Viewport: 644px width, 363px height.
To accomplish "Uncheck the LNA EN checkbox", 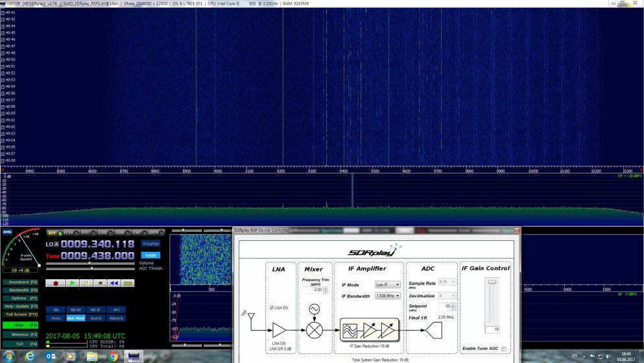I will pyautogui.click(x=272, y=308).
